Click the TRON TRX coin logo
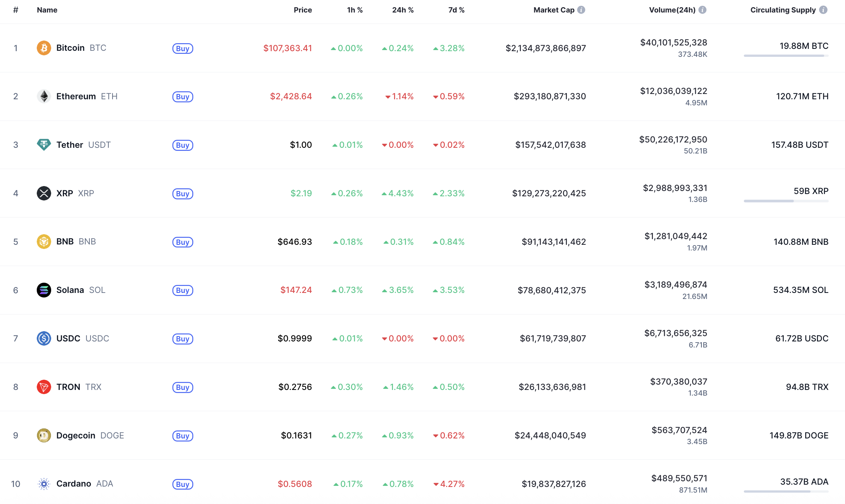This screenshot has width=845, height=504. click(x=44, y=387)
